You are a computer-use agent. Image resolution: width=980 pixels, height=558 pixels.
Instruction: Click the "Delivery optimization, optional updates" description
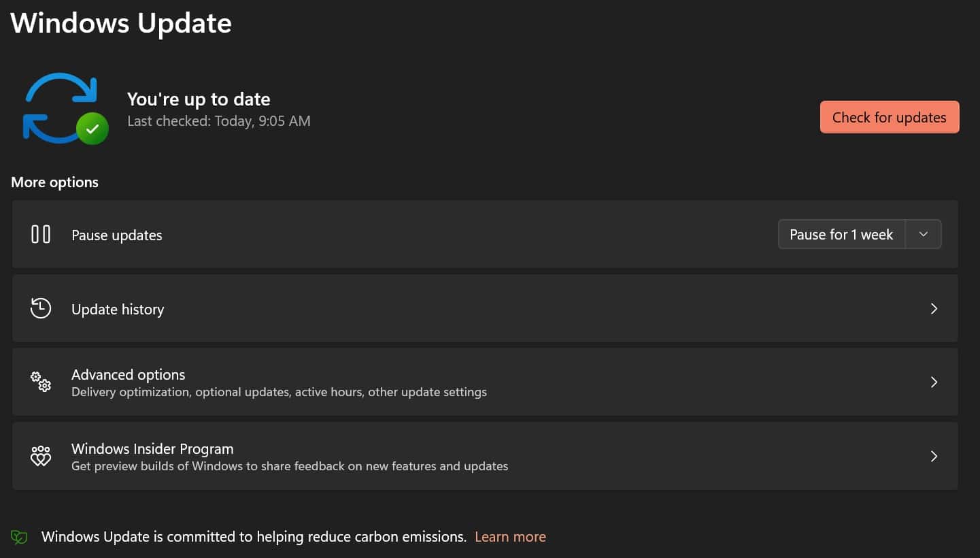[x=279, y=393]
